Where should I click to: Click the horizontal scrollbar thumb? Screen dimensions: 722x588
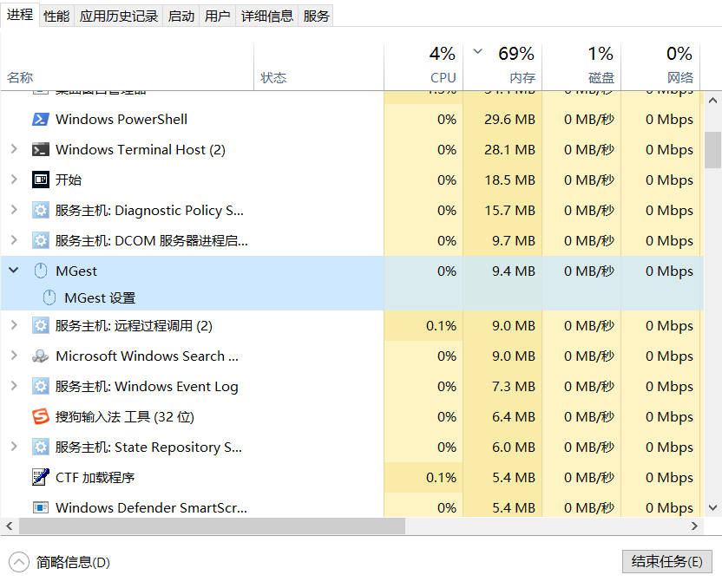[212, 526]
